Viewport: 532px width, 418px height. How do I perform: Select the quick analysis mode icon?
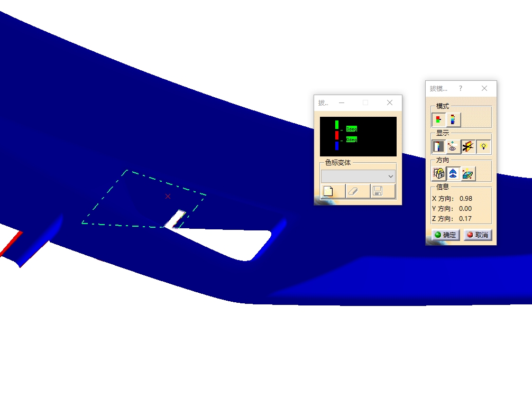[x=438, y=120]
